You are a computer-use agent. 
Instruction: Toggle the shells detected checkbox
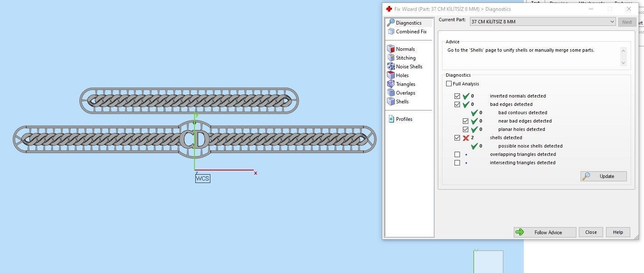(457, 138)
